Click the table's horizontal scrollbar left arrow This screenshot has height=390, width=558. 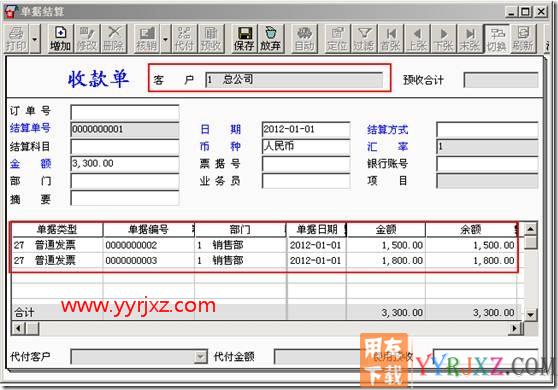(x=18, y=328)
